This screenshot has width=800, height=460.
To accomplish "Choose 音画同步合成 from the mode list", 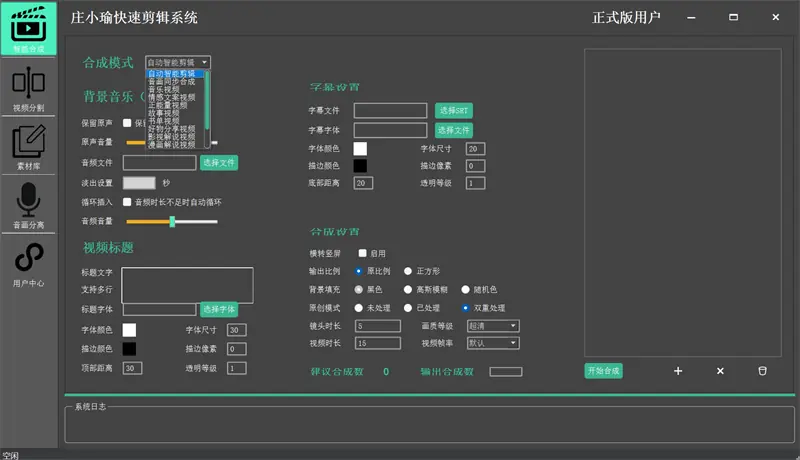I will 176,82.
